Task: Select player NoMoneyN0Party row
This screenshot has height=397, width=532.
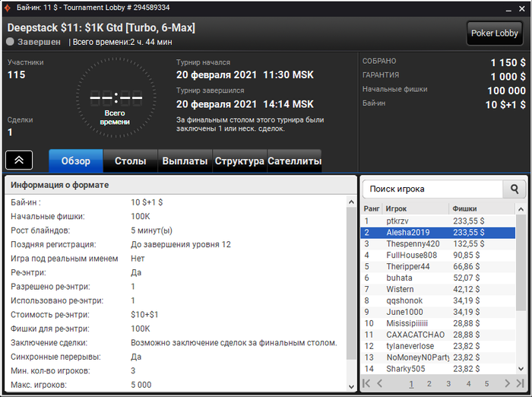Action: tap(438, 357)
